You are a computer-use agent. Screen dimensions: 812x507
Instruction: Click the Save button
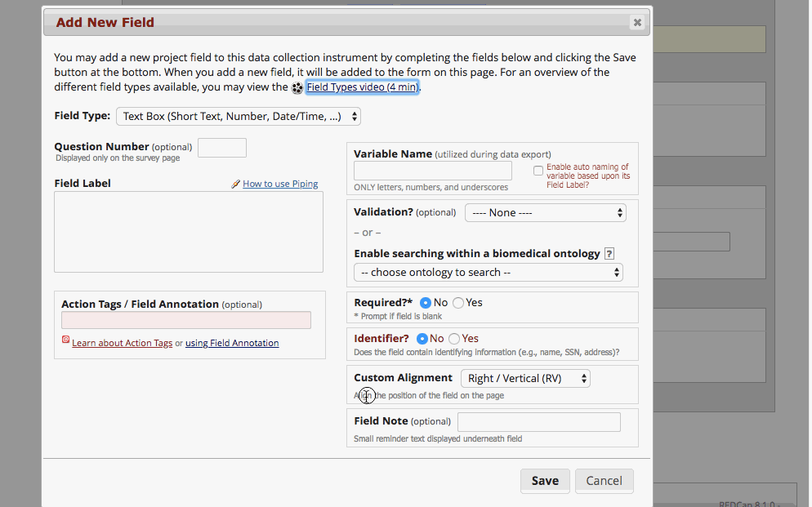tap(545, 481)
